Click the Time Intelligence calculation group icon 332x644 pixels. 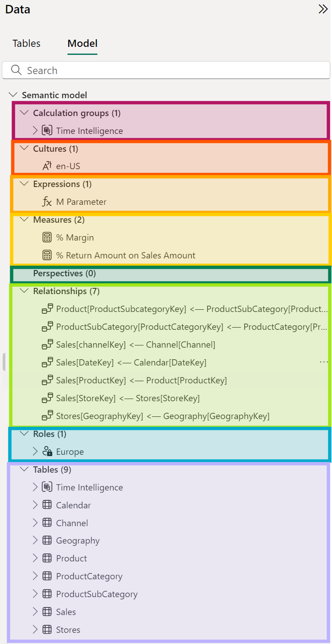coord(47,130)
